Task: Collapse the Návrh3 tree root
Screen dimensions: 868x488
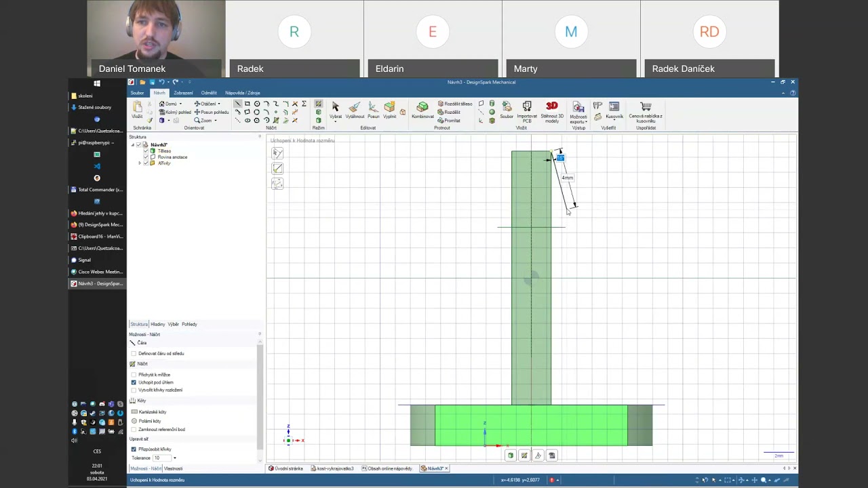Action: pos(133,145)
